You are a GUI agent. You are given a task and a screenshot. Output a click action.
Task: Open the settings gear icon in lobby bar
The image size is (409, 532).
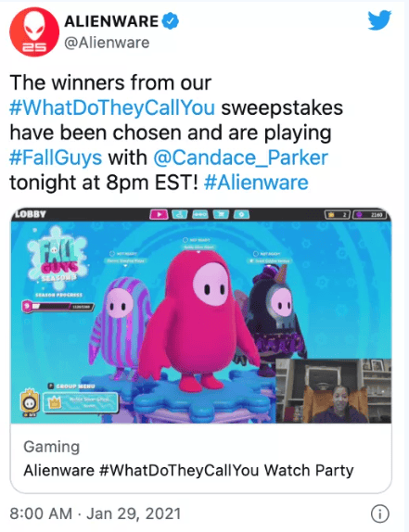[241, 214]
